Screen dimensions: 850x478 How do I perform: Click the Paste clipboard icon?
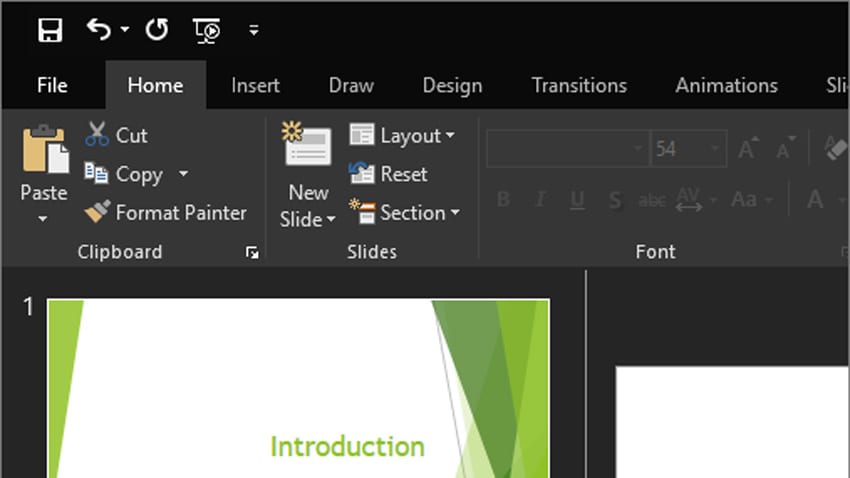[x=46, y=148]
